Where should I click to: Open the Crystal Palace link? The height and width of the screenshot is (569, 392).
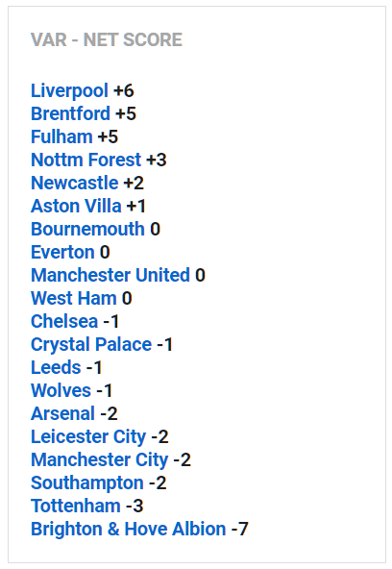click(91, 345)
